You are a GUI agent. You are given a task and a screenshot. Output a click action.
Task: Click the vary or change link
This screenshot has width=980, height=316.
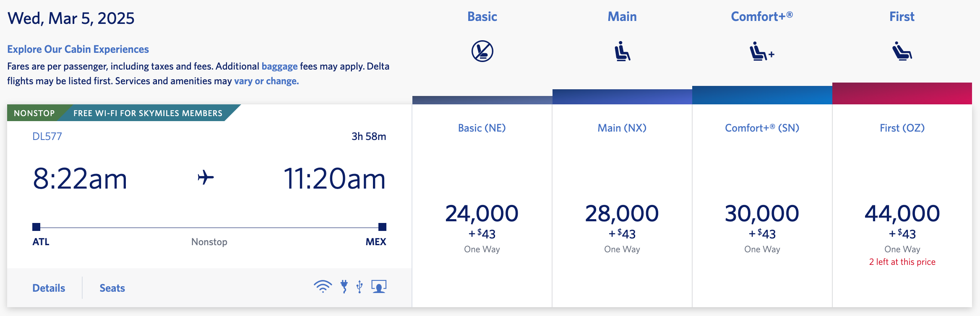point(266,81)
